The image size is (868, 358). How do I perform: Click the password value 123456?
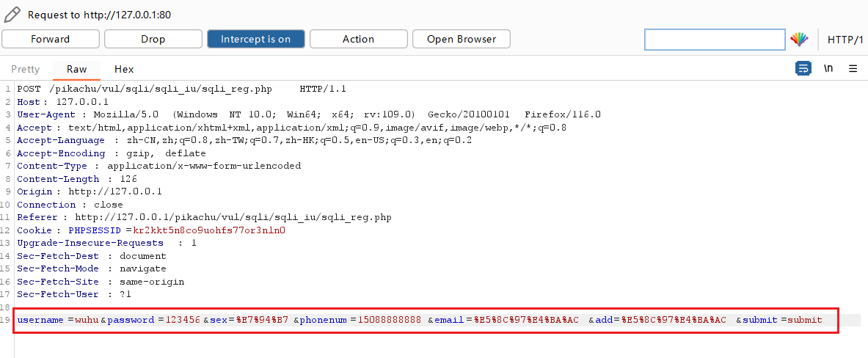(x=183, y=320)
